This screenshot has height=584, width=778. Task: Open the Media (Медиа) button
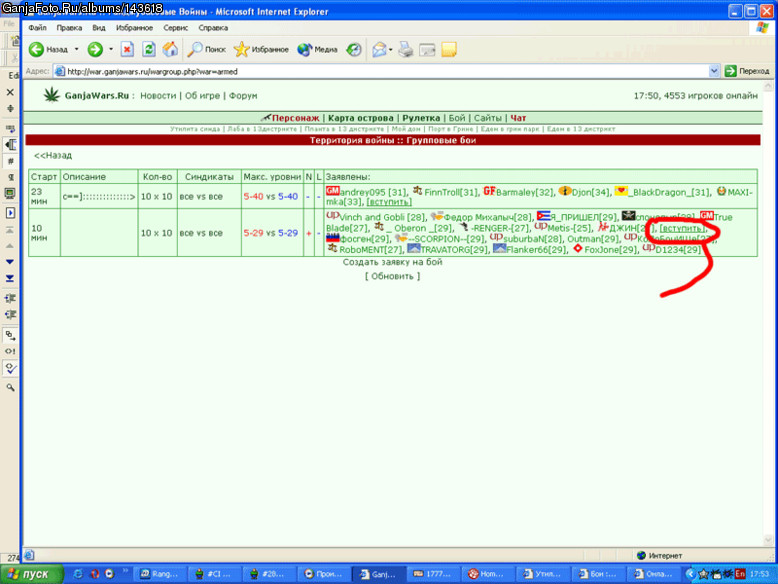click(x=317, y=49)
